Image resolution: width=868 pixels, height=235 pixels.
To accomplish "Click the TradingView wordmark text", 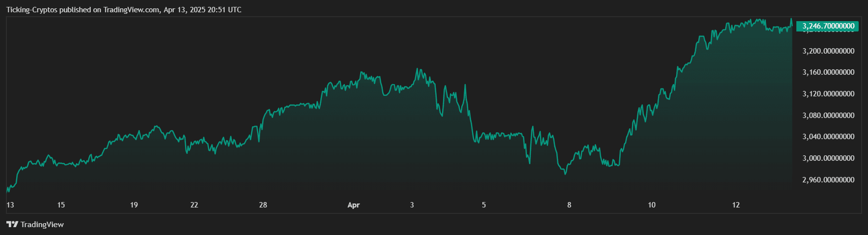I will click(42, 225).
